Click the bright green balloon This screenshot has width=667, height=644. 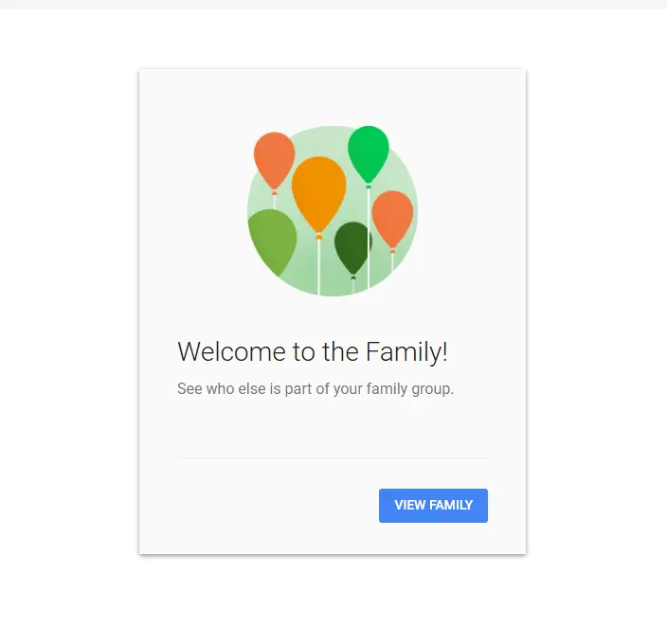click(x=368, y=153)
